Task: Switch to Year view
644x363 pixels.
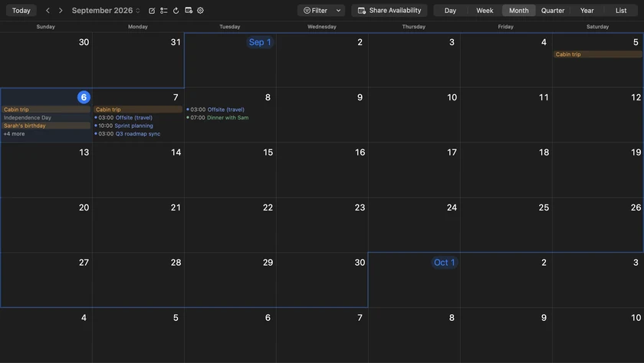Action: pyautogui.click(x=586, y=10)
